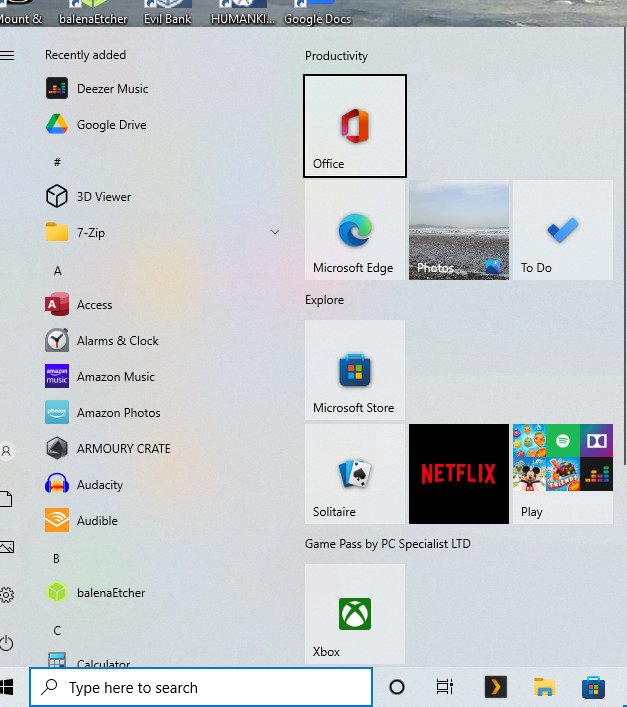Open Pictures from the Start sidebar
The image size is (627, 707).
pos(7,547)
